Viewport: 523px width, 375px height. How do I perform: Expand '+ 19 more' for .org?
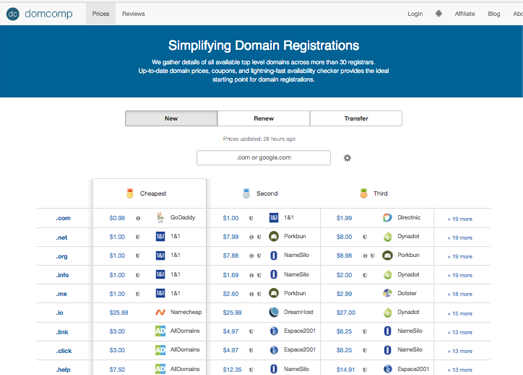(460, 256)
